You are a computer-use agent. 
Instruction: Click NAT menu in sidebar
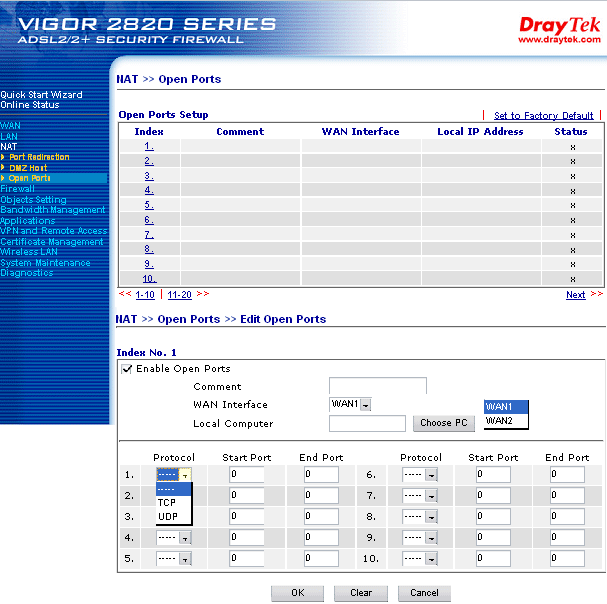pos(9,146)
